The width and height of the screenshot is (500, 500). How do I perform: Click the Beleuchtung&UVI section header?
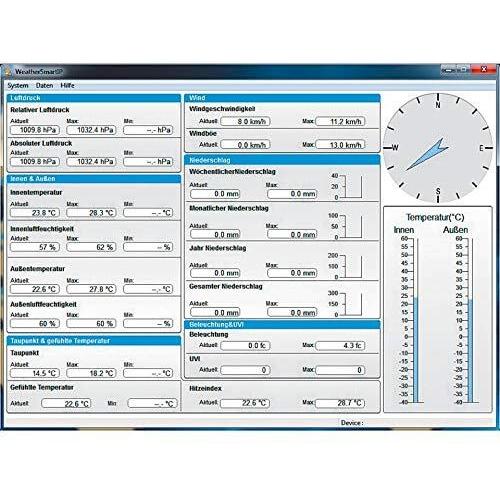tap(282, 325)
